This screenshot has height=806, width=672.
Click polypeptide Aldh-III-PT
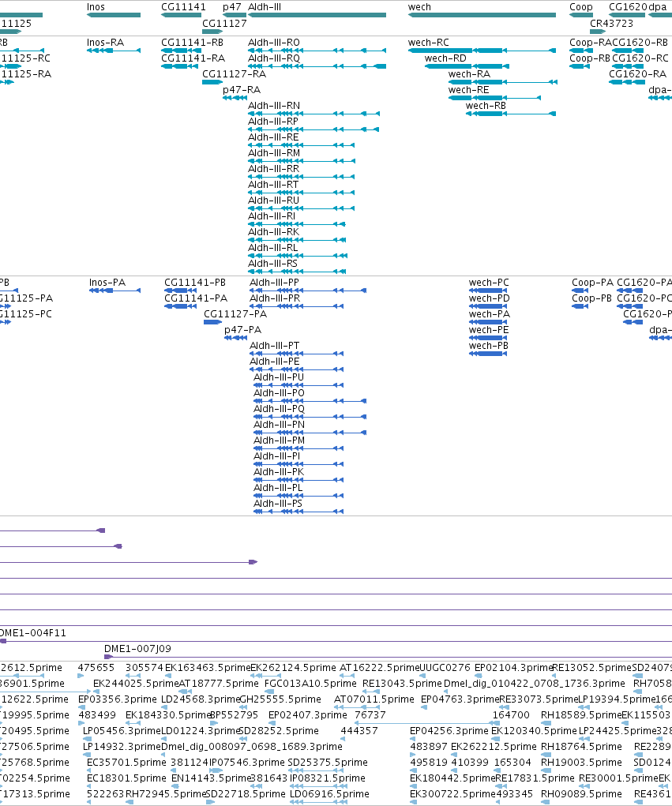tap(274, 346)
